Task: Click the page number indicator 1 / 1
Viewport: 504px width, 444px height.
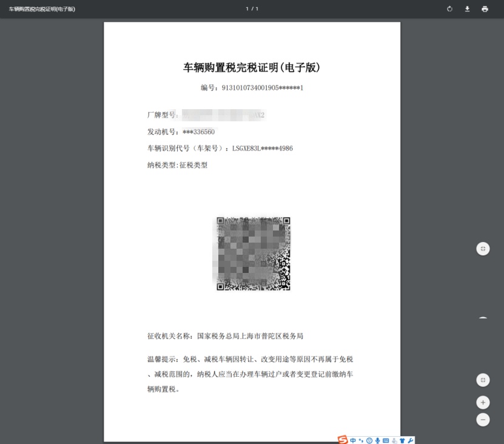Action: 252,9
